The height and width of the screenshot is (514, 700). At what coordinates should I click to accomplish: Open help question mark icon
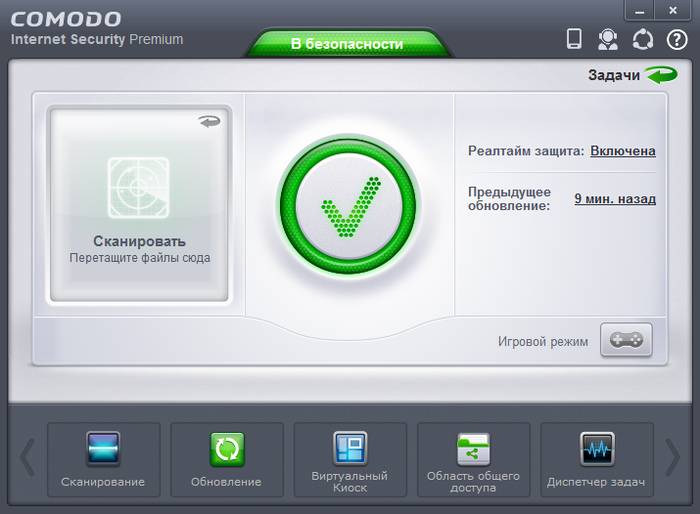(676, 39)
